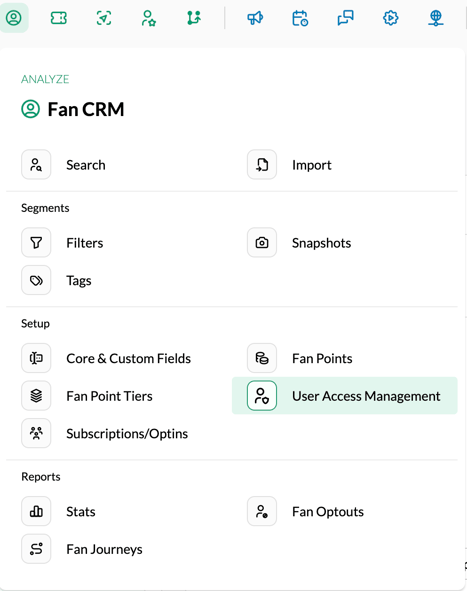Click the ANALYZE label above Fan CRM

[45, 79]
